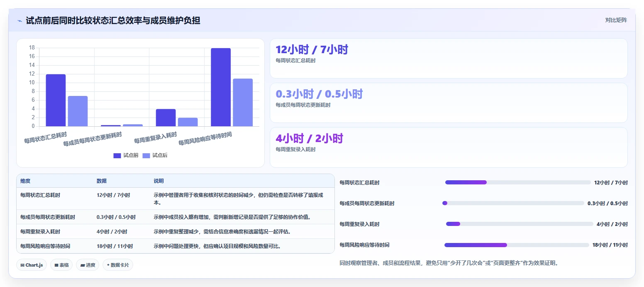The image size is (644, 287).
Task: Select table cell 每周状态汇总耗时 in 维度 column
Action: 40,195
